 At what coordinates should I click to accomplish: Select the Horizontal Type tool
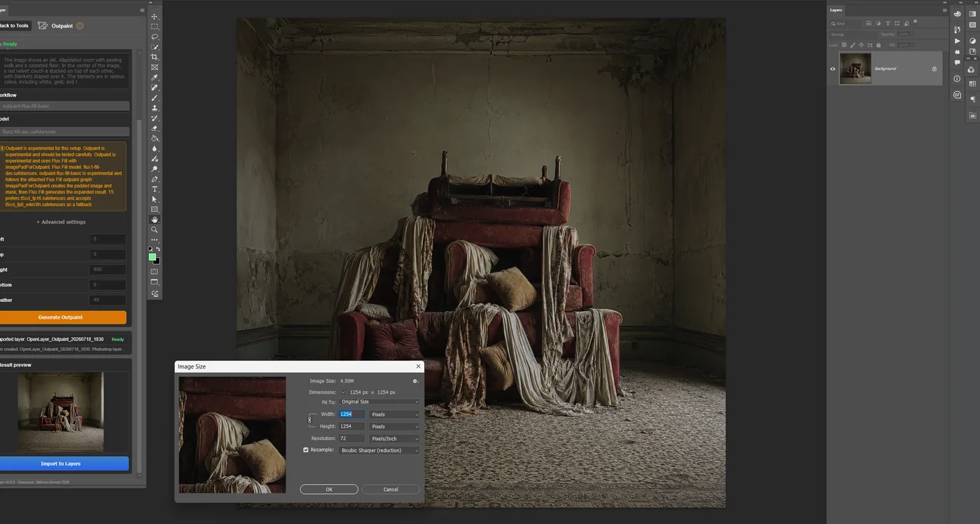point(155,189)
